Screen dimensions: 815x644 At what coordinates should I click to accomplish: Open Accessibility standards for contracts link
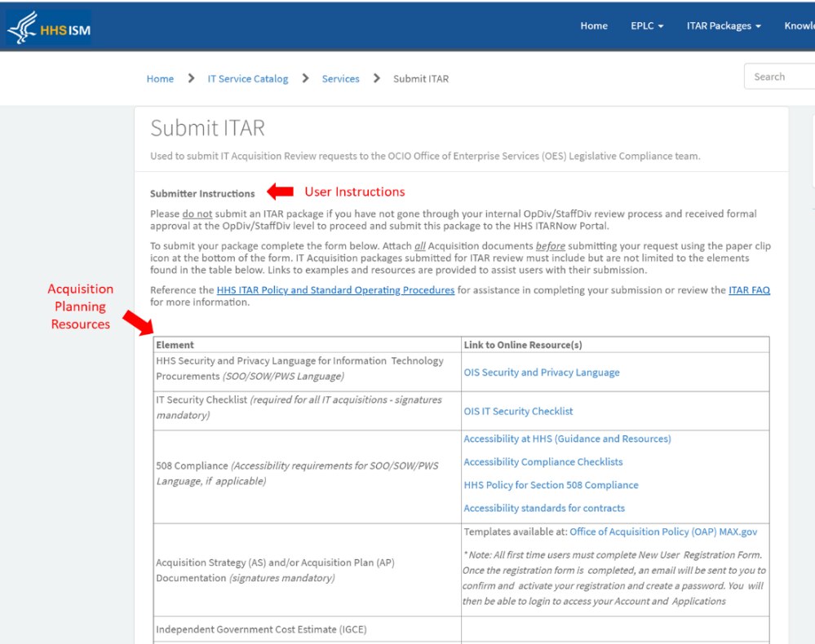tap(544, 509)
